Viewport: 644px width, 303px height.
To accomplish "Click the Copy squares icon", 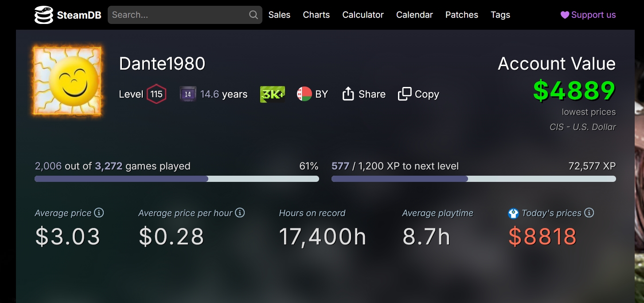I will click(x=405, y=94).
